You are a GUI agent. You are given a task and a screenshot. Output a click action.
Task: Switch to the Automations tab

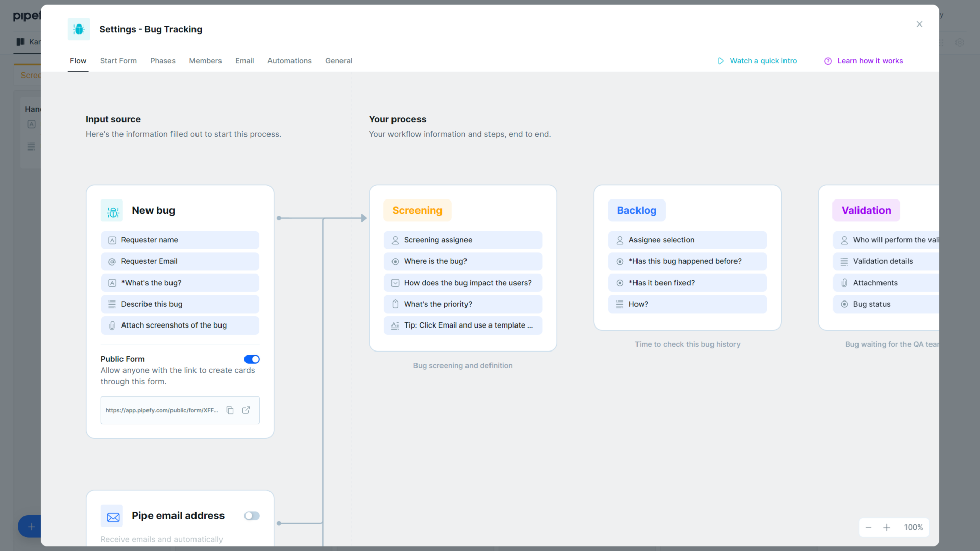point(289,61)
